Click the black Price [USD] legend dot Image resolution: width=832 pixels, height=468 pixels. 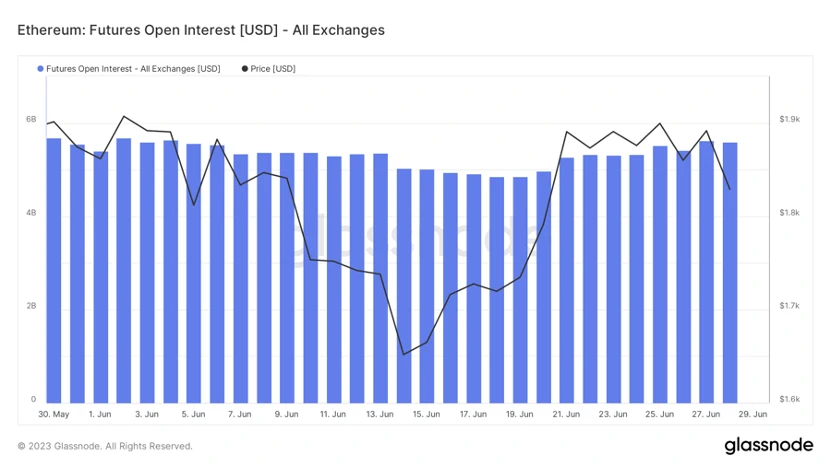pyautogui.click(x=245, y=69)
